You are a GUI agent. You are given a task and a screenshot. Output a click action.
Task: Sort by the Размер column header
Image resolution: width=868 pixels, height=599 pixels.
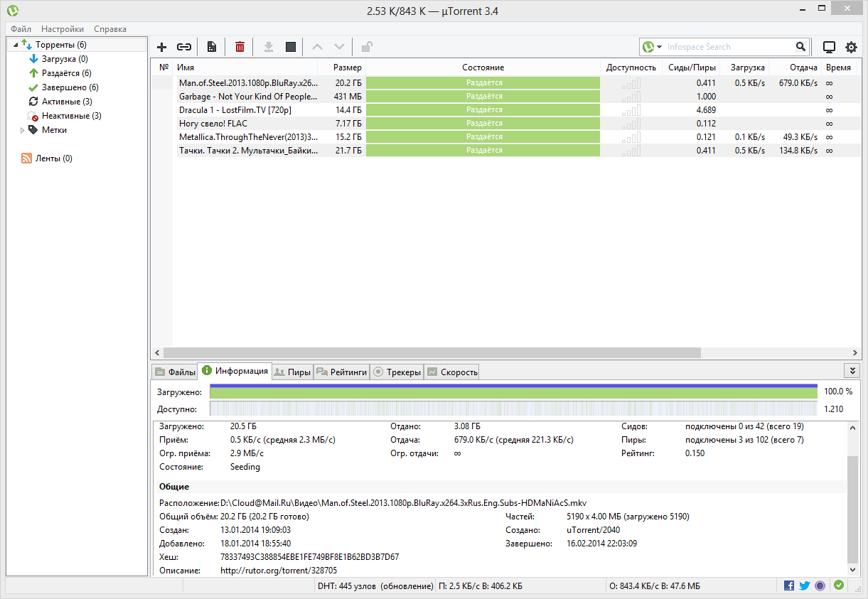pyautogui.click(x=342, y=68)
